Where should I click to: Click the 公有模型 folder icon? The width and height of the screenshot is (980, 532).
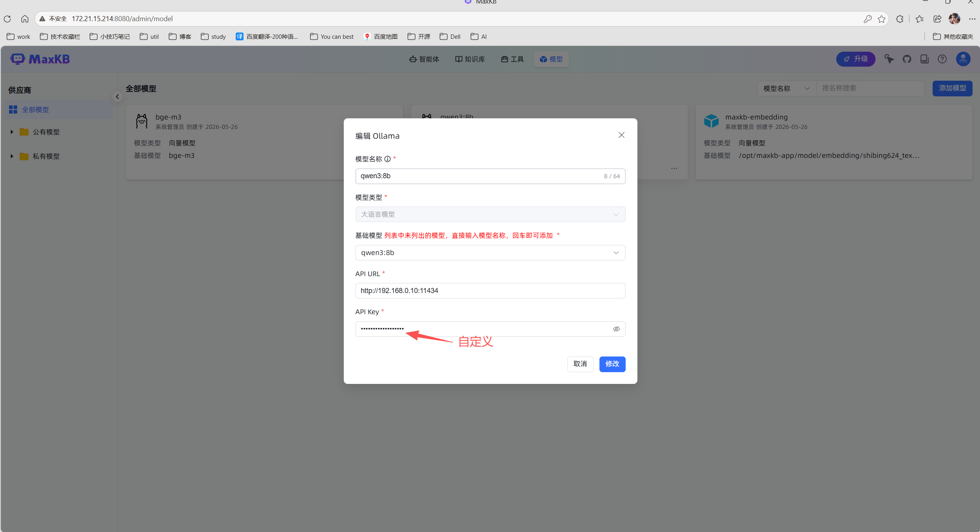tap(24, 132)
